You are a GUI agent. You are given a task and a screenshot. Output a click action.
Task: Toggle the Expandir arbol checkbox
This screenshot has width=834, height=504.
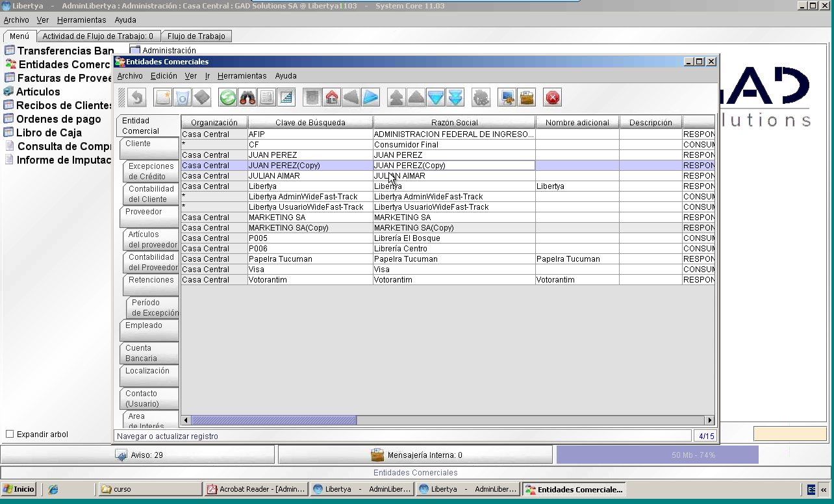10,434
